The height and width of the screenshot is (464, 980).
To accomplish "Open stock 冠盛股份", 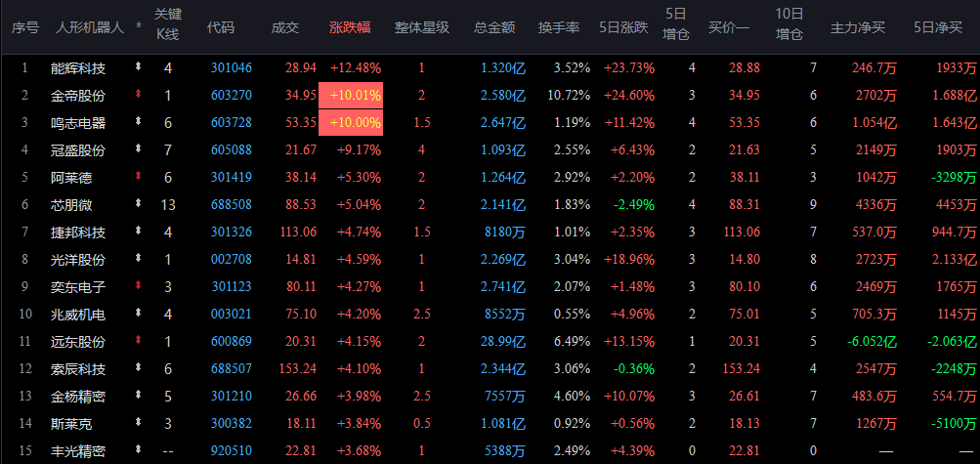I will 78,150.
